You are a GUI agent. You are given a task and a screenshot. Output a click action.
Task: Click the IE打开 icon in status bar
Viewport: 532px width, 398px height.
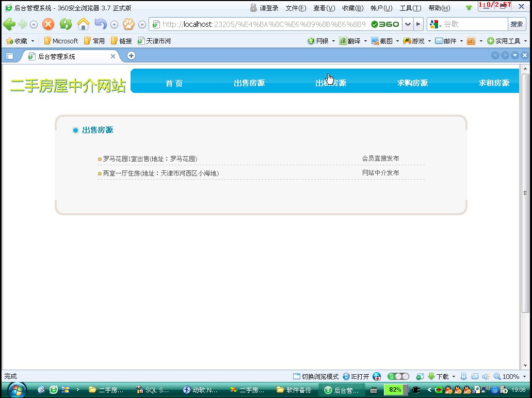tap(356, 376)
